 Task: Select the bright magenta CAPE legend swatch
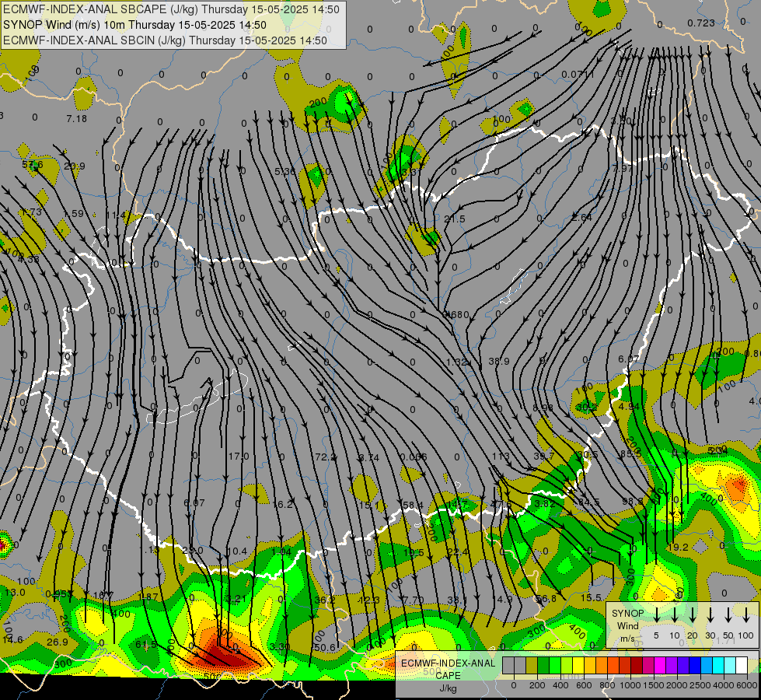click(x=660, y=666)
